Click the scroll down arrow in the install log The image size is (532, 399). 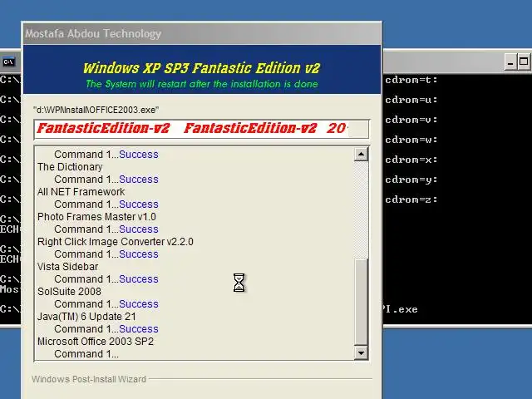tap(361, 352)
